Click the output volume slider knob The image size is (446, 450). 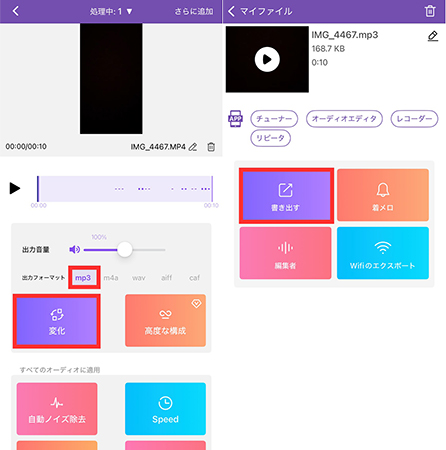125,249
